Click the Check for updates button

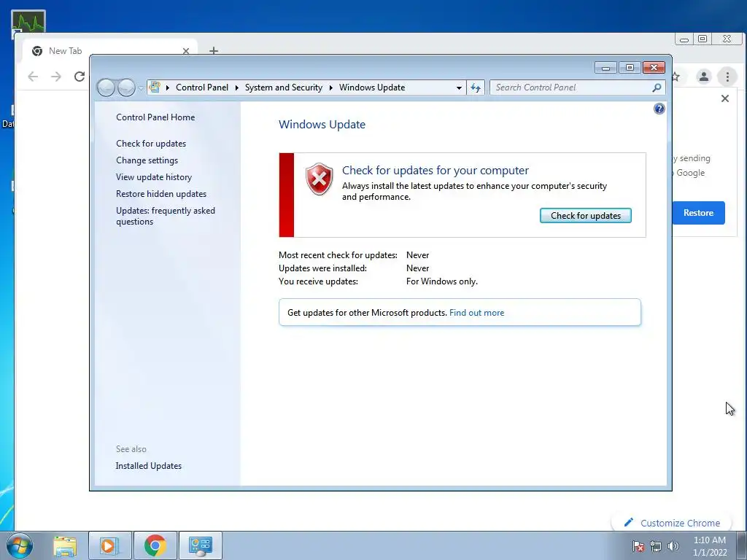pyautogui.click(x=586, y=216)
